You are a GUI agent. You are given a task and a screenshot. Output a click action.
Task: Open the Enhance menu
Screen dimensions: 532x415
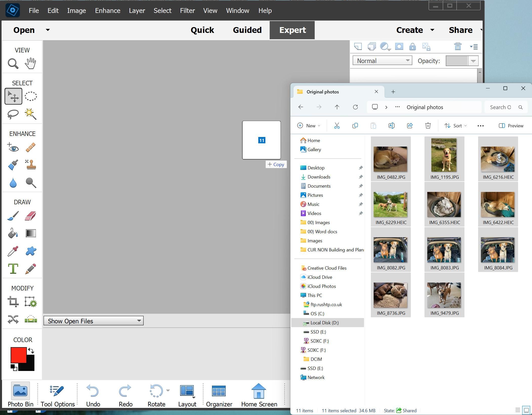pyautogui.click(x=108, y=10)
